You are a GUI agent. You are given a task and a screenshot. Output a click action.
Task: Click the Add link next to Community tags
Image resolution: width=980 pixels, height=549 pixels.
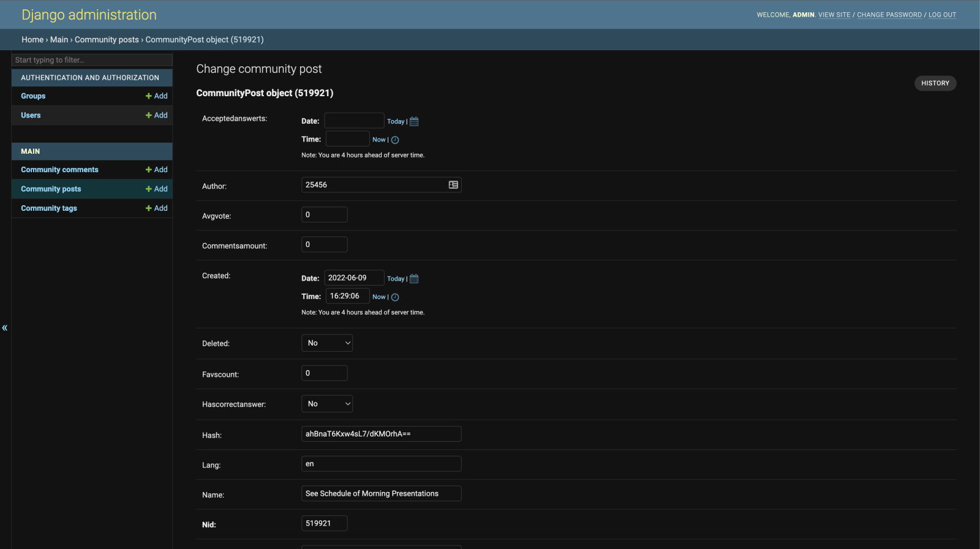157,208
